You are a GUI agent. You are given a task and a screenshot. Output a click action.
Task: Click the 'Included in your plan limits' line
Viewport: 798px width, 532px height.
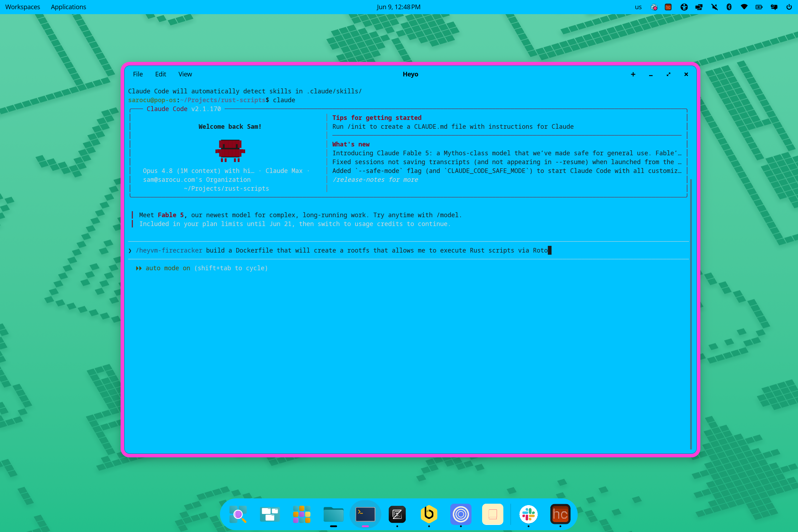[x=295, y=224]
